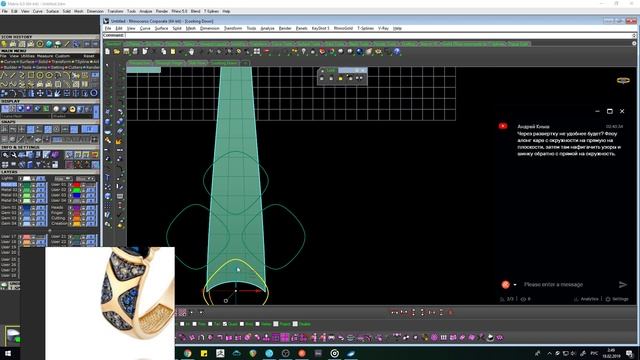Enable the Perp osnap checkbox
The height and width of the screenshot is (360, 640).
pyautogui.click(x=195, y=324)
